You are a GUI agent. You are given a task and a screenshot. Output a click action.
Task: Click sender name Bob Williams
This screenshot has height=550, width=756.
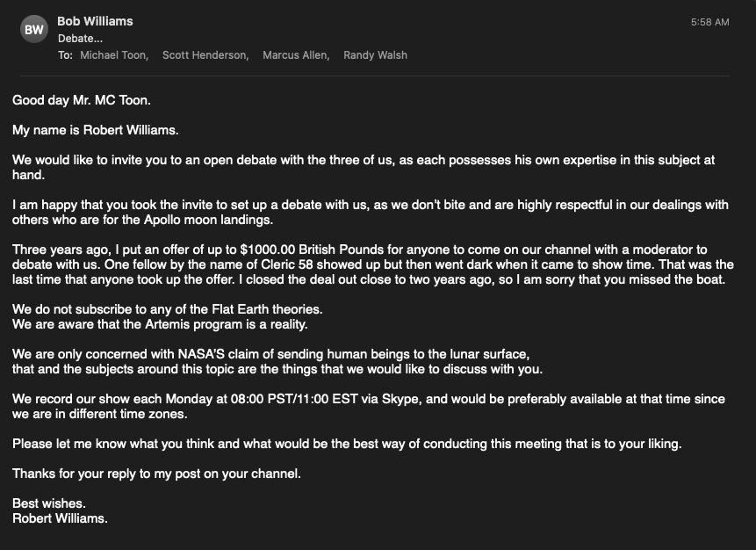95,20
